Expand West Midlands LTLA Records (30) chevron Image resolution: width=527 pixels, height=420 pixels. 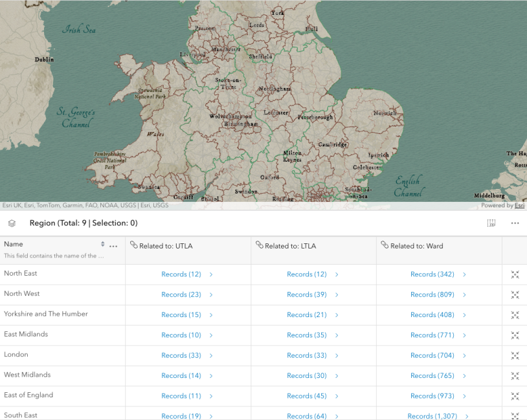point(337,376)
